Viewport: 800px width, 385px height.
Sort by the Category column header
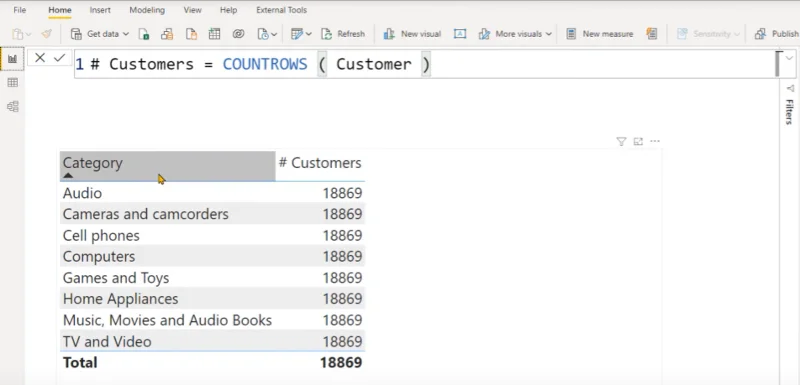click(167, 166)
